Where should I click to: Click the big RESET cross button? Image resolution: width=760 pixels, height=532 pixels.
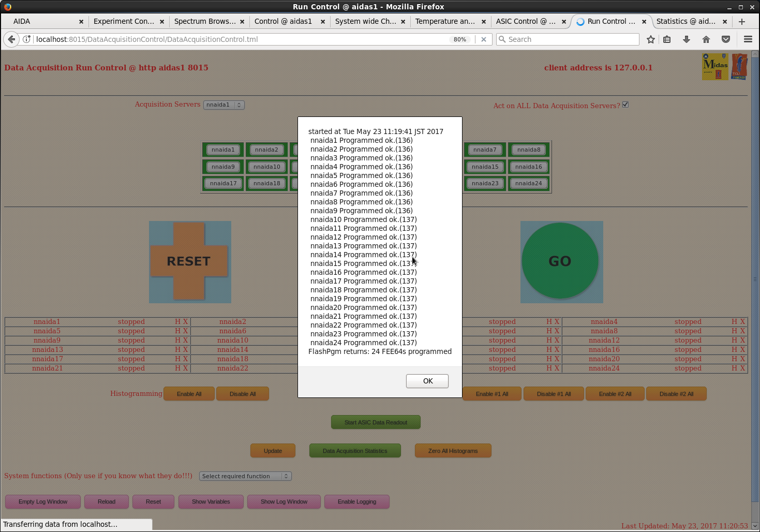click(x=189, y=261)
